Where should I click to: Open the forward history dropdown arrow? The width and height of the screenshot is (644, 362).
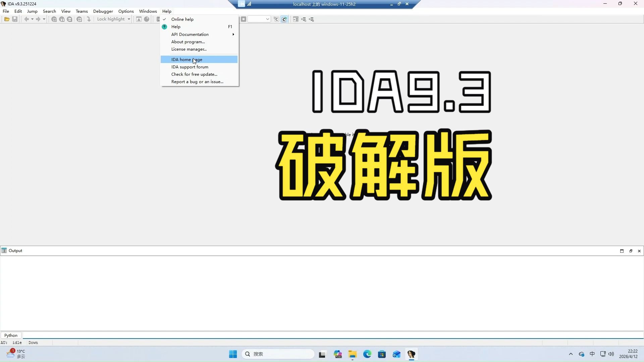point(44,19)
